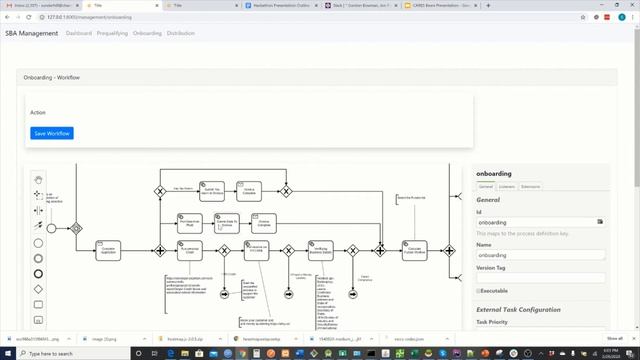Select the exclusive gateway labeled Has Tax Return
This screenshot has width=640, height=360.
point(160,191)
